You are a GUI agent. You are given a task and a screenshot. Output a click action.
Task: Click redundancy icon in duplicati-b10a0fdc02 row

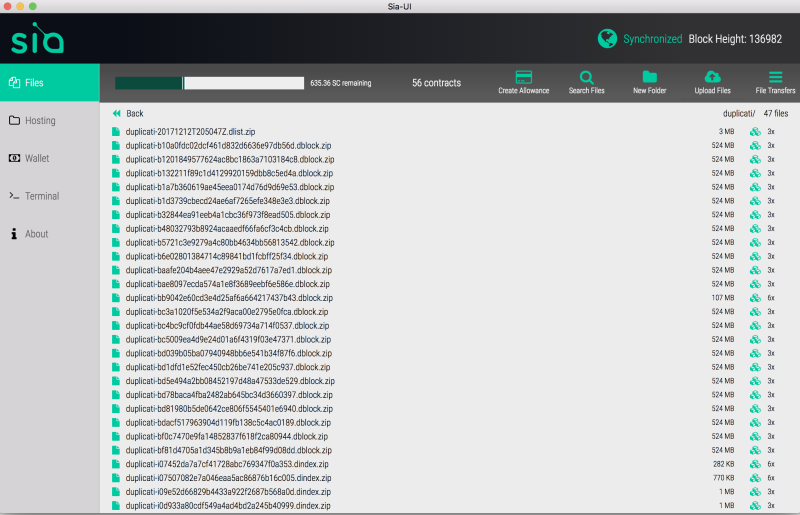(x=755, y=145)
